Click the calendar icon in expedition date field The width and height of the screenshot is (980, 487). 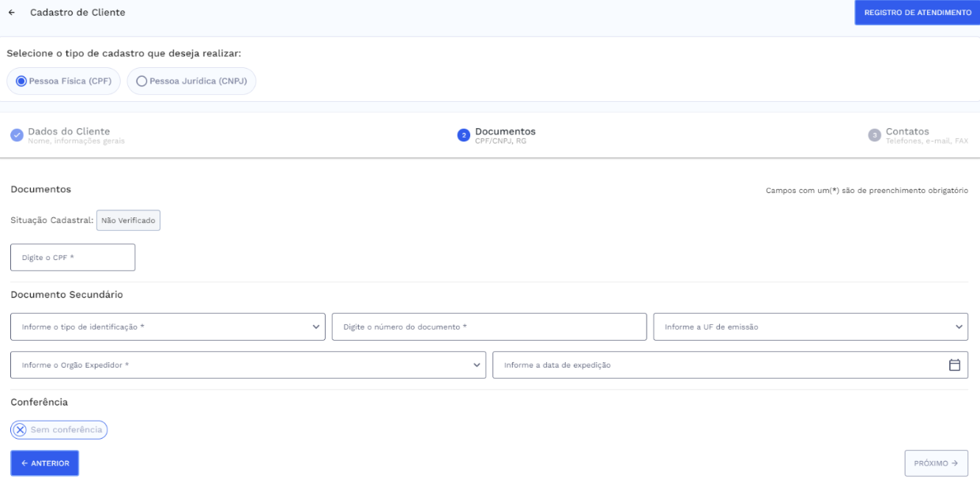[954, 365]
